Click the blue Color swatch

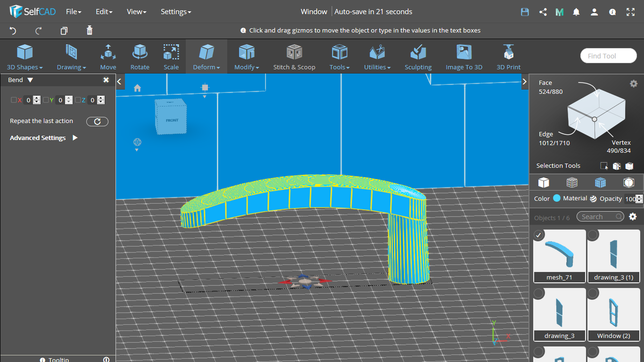(557, 198)
